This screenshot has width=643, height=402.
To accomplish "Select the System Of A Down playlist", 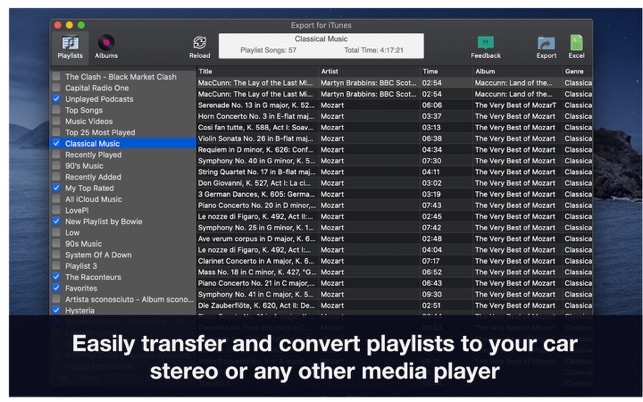I will (x=98, y=254).
